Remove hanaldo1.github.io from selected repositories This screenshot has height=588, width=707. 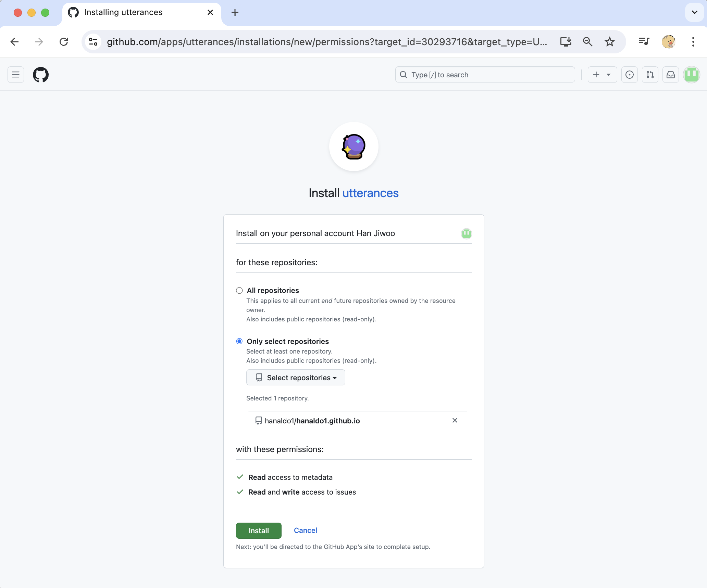click(455, 420)
